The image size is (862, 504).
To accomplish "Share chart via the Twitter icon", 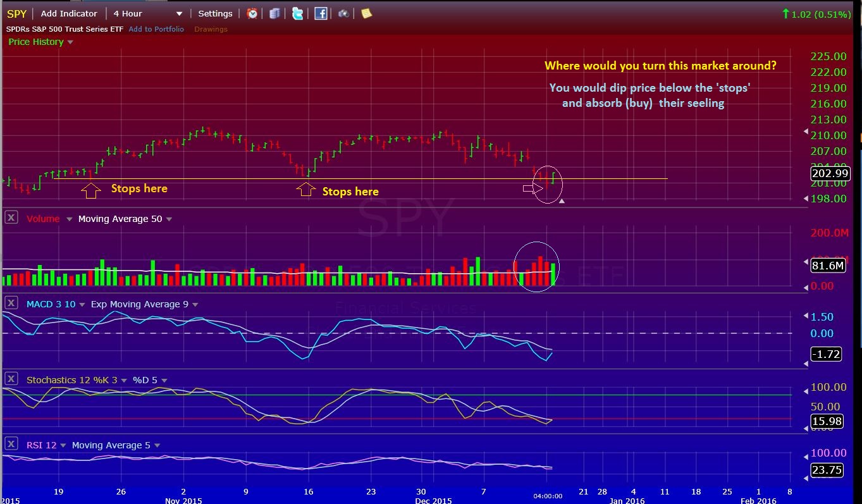I will click(297, 13).
